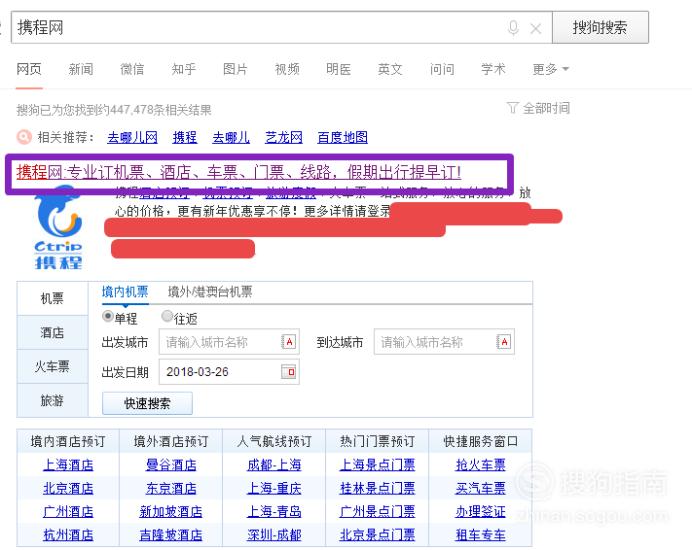This screenshot has width=692, height=550.
Task: Switch to the 图片 tab
Action: click(x=235, y=69)
